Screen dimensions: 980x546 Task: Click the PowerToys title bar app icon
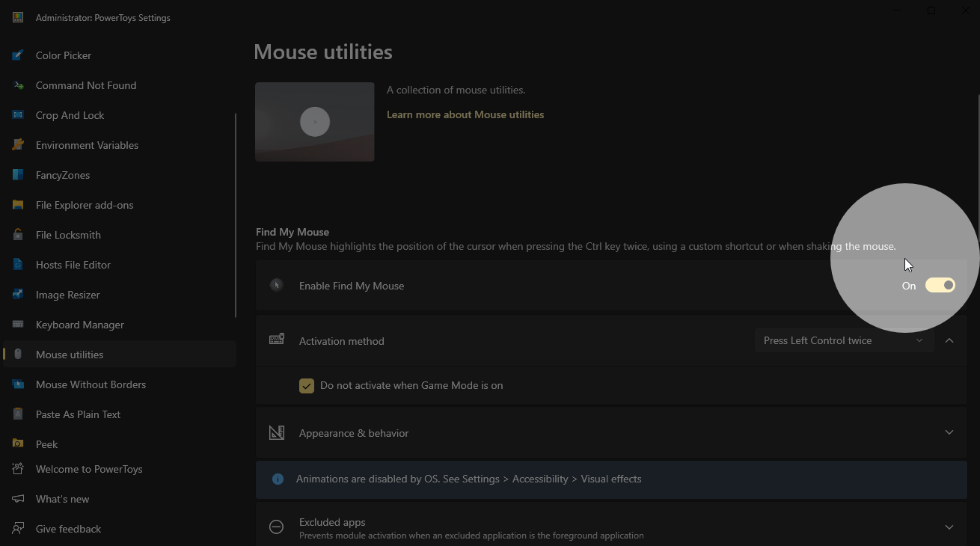coord(18,17)
